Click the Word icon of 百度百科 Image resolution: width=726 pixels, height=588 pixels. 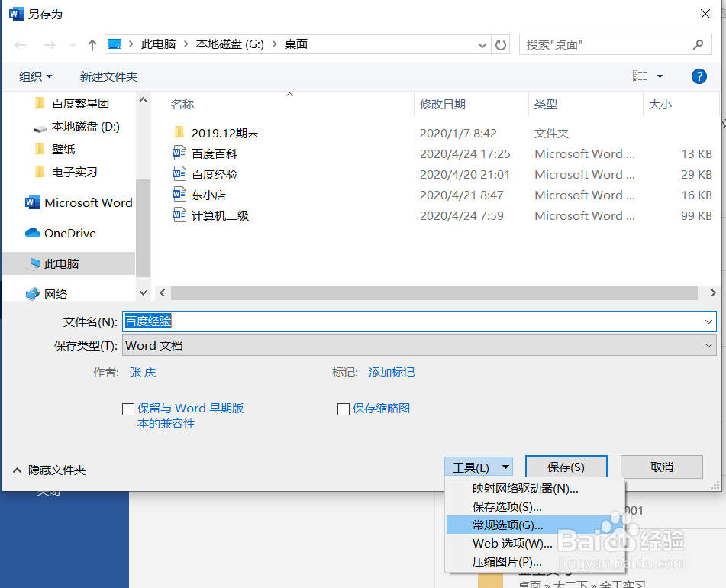click(x=179, y=153)
